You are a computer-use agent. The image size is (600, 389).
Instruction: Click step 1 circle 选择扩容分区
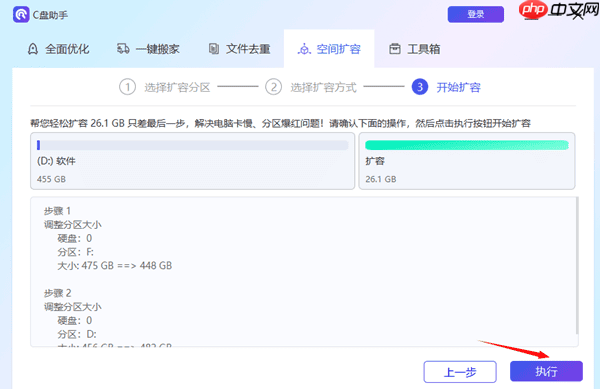point(127,87)
